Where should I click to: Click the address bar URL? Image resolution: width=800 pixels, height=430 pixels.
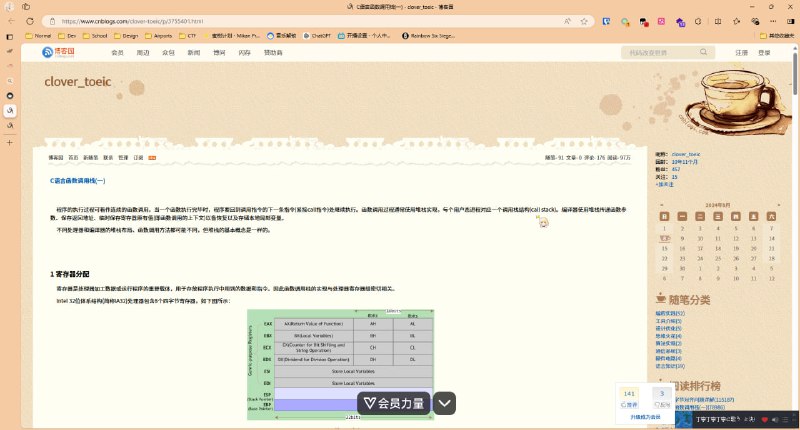point(132,21)
